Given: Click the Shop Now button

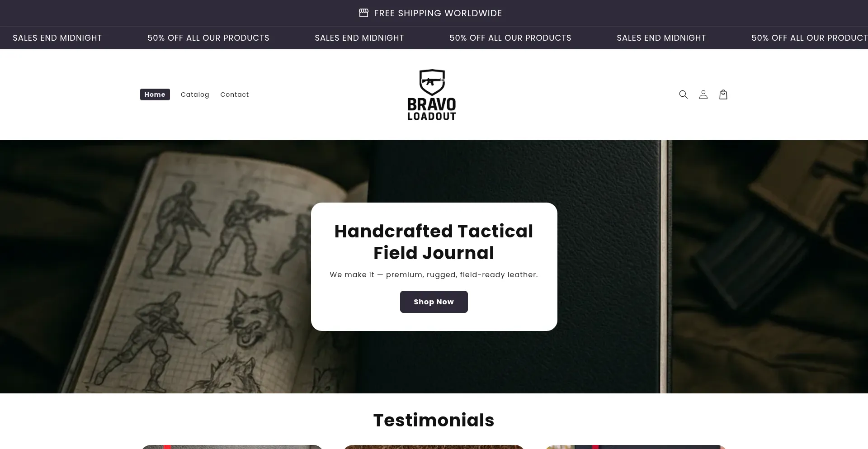Looking at the screenshot, I should click(x=434, y=302).
